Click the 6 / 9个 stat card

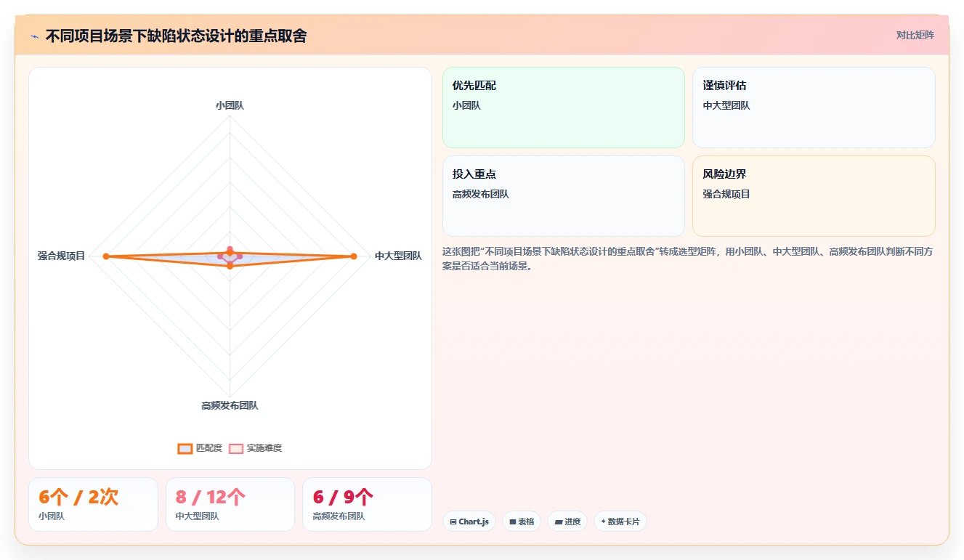coord(367,504)
